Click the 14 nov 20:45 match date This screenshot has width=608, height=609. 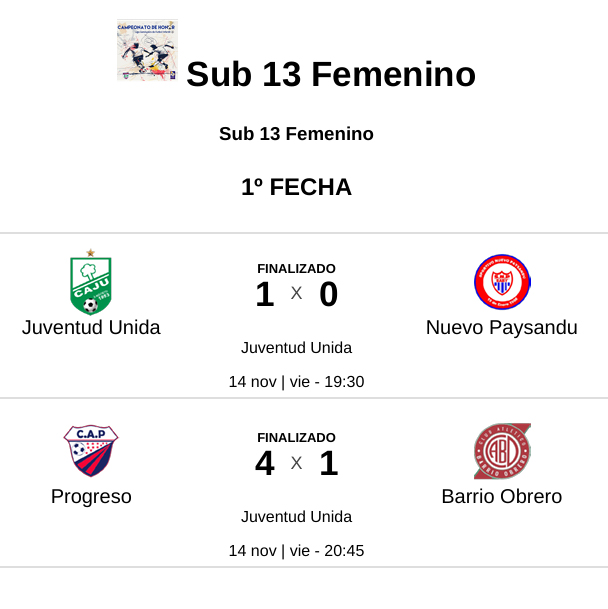296,551
